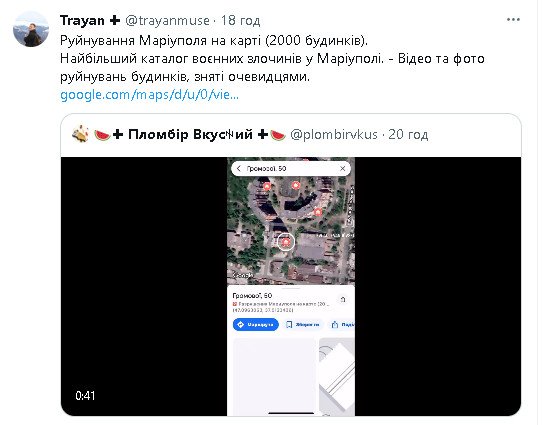Tap the blue Маршрути directions button
This screenshot has height=425, width=543.
click(256, 325)
